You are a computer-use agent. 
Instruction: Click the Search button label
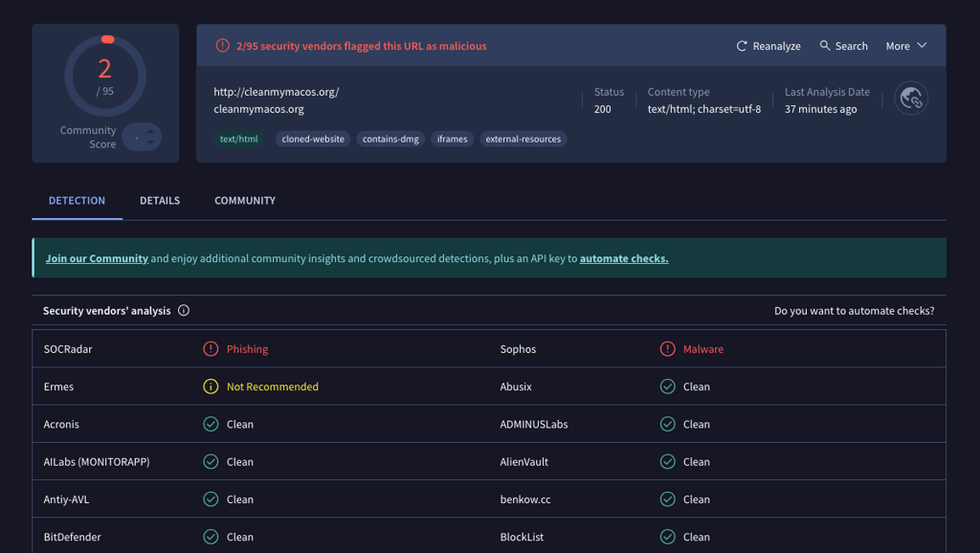point(851,46)
